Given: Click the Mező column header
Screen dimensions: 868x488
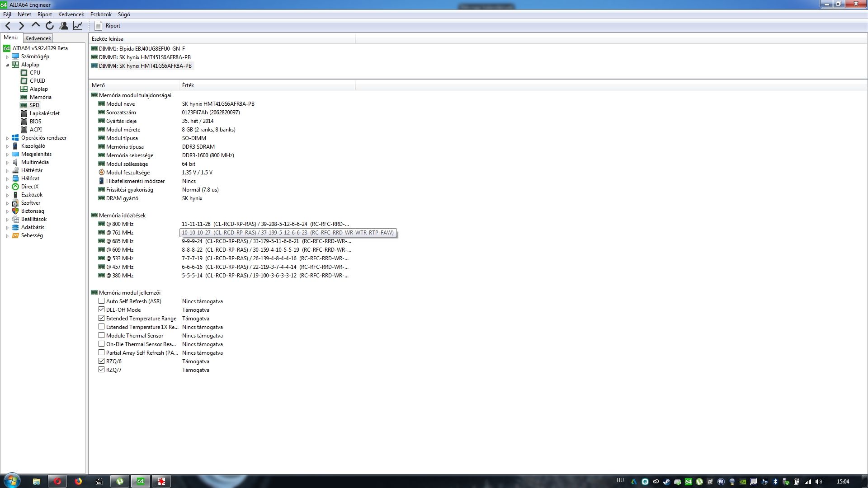Looking at the screenshot, I should pyautogui.click(x=134, y=85).
